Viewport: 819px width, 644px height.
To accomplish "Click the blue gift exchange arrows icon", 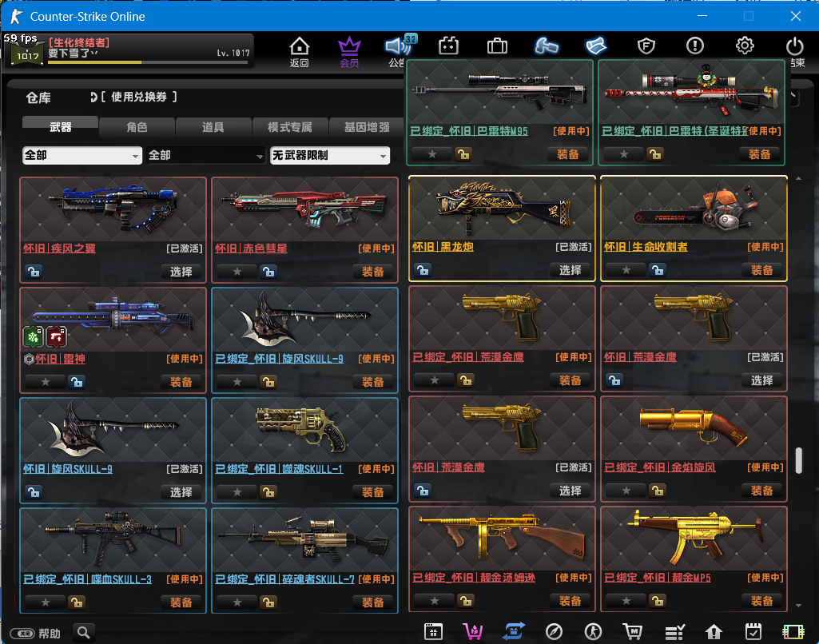I will (514, 632).
